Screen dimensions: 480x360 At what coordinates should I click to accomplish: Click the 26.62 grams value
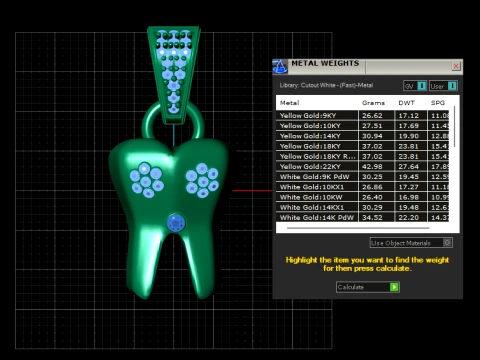click(x=372, y=116)
